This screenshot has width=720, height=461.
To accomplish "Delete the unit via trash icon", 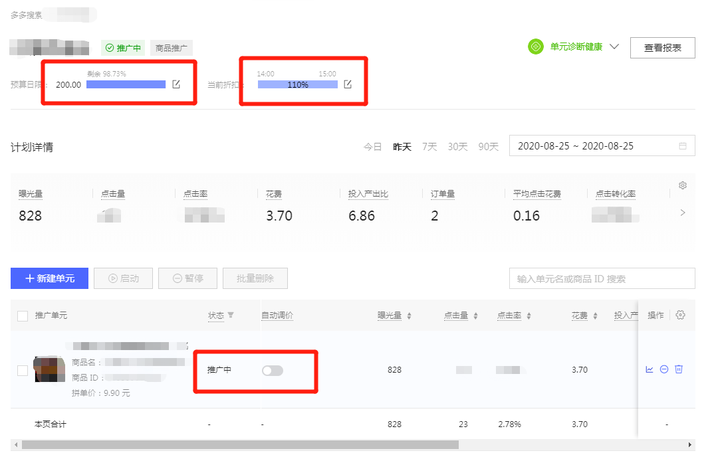I will pos(679,370).
